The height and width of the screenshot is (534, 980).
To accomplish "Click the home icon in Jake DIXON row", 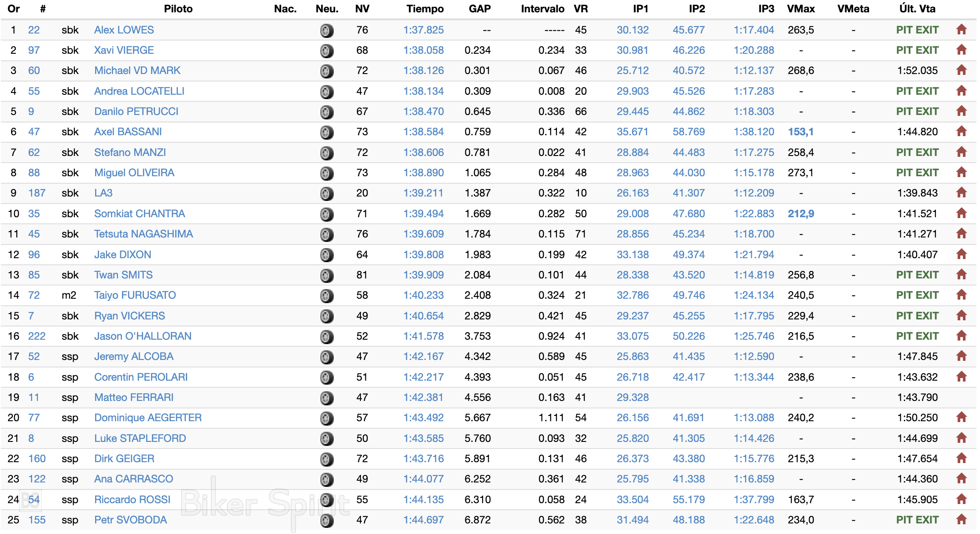I will [961, 254].
